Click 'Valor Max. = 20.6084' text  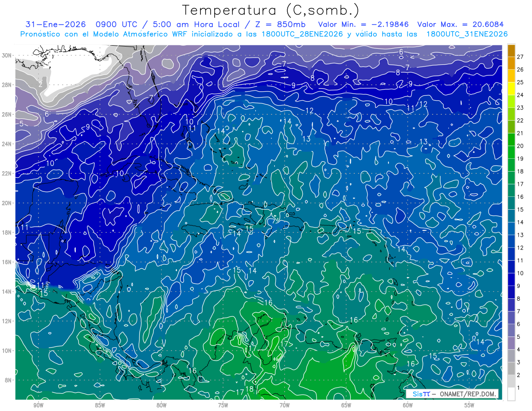[461, 24]
